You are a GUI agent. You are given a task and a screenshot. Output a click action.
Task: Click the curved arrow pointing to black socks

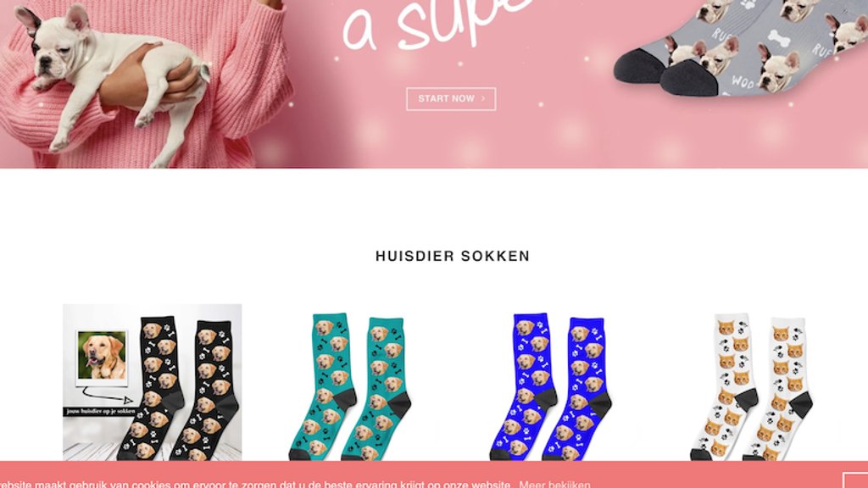click(106, 395)
